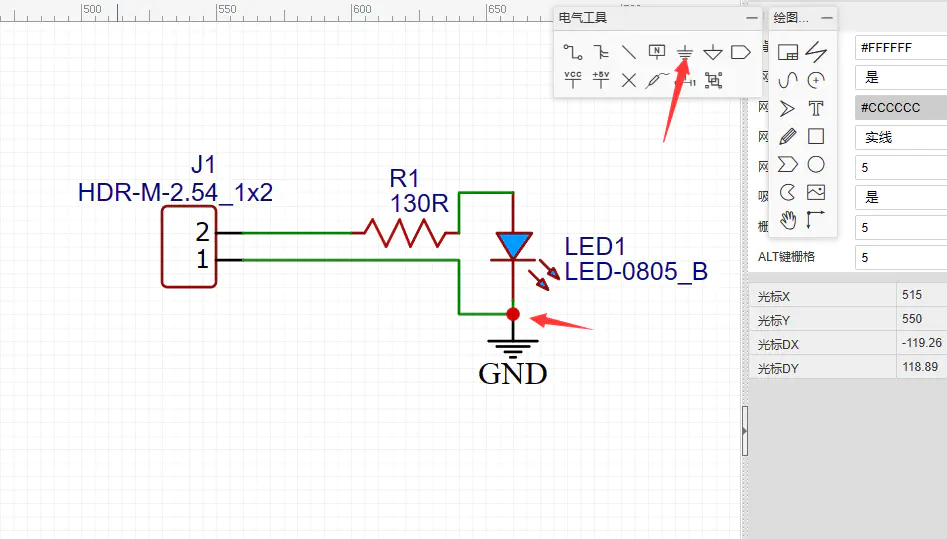
Task: Select the Wire tool in 电气工具
Action: pos(572,52)
